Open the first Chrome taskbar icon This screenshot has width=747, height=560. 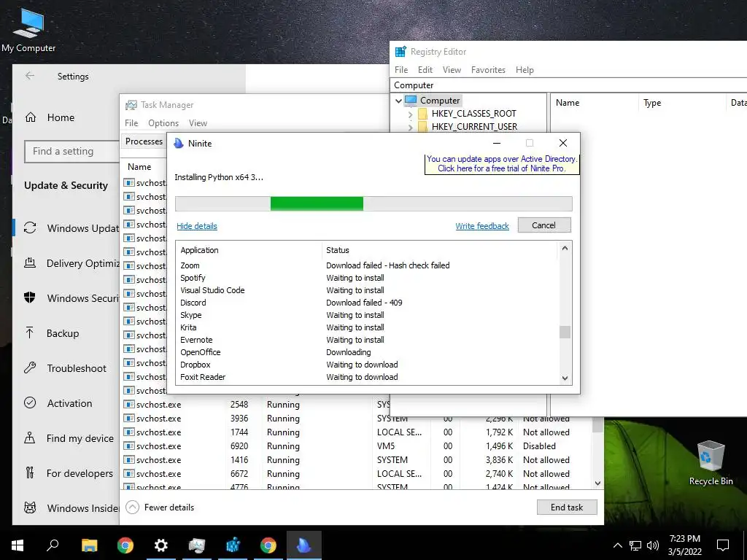(125, 545)
